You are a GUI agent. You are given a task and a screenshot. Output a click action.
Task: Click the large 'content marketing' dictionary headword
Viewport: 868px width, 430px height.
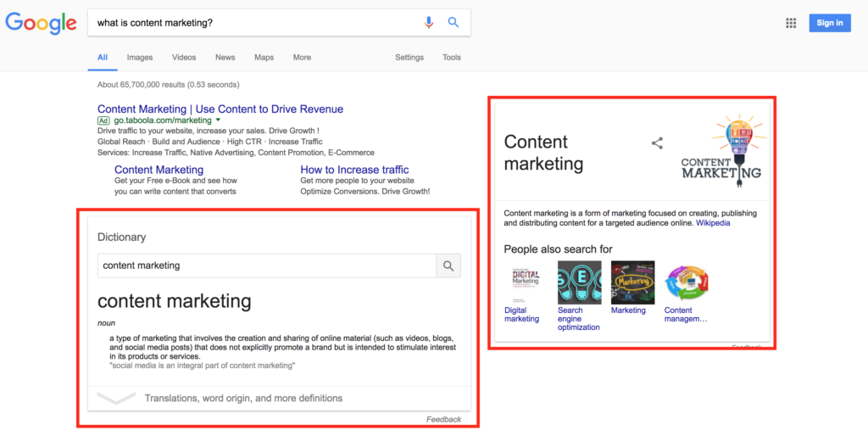pos(175,301)
